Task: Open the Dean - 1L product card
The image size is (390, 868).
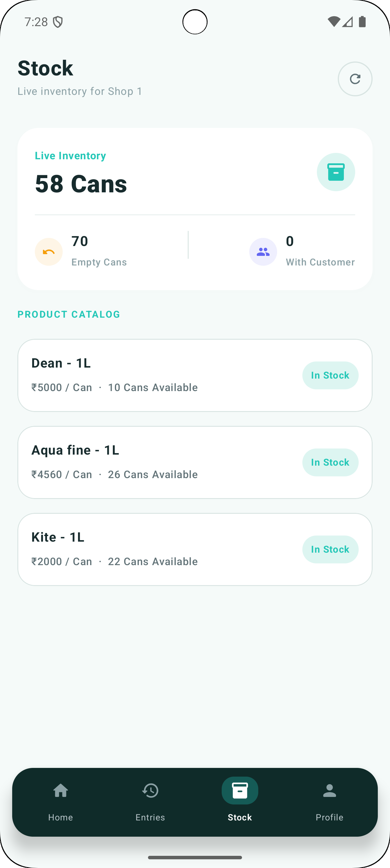Action: click(195, 375)
